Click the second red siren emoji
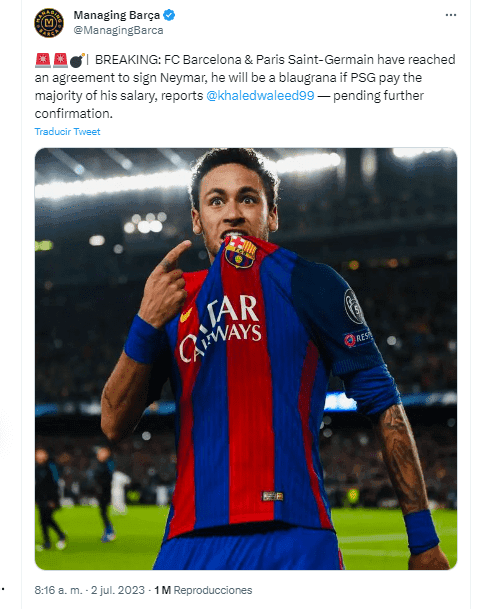This screenshot has width=480, height=609. pos(60,60)
